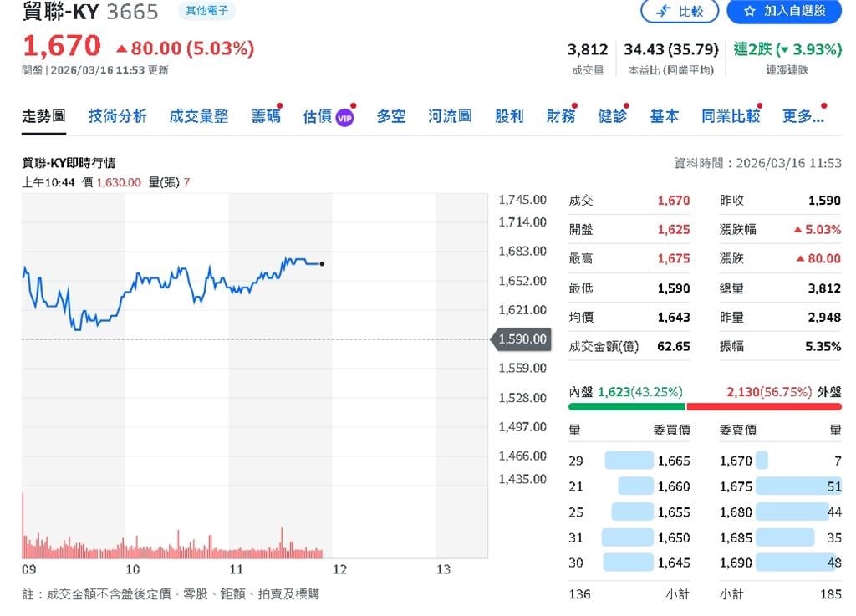Open the 健診 panel
Screen dimensions: 856x616
(613, 117)
